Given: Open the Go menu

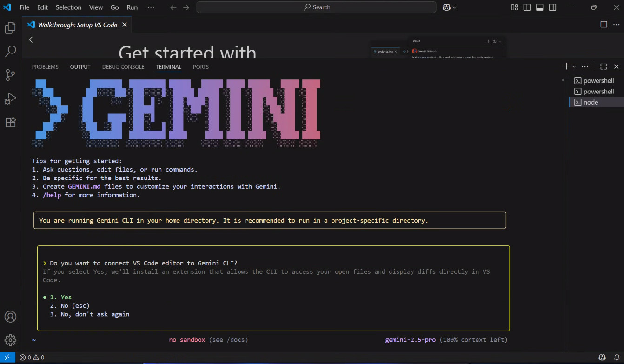Looking at the screenshot, I should point(114,7).
